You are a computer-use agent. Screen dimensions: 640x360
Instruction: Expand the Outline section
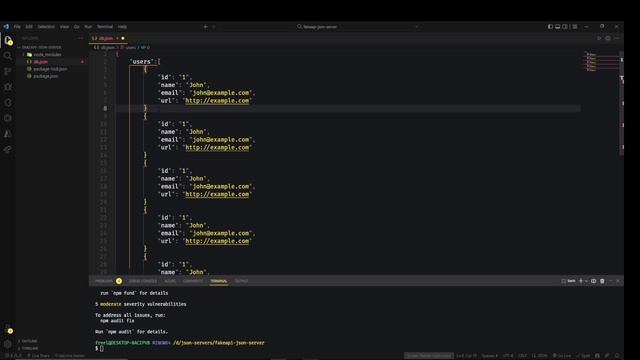[29, 341]
